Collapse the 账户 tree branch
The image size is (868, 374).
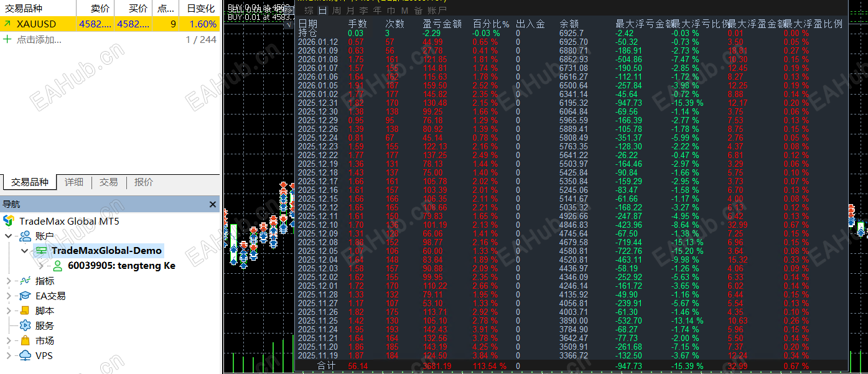(x=8, y=236)
